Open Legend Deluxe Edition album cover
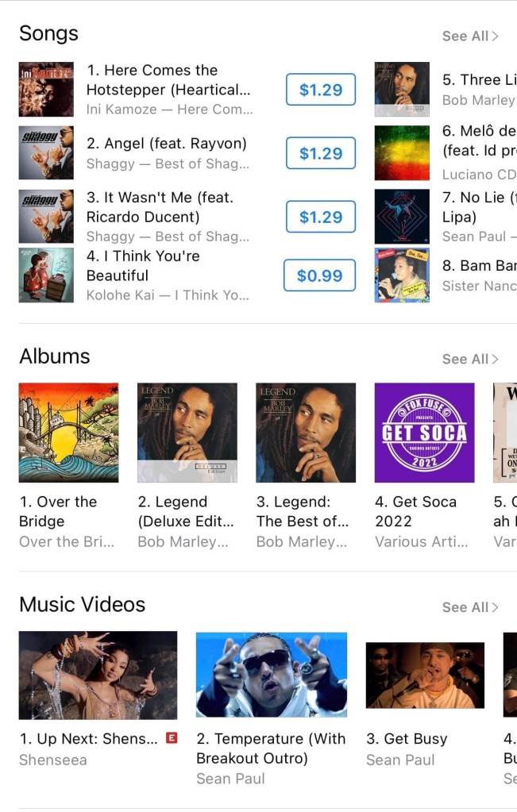 (187, 433)
